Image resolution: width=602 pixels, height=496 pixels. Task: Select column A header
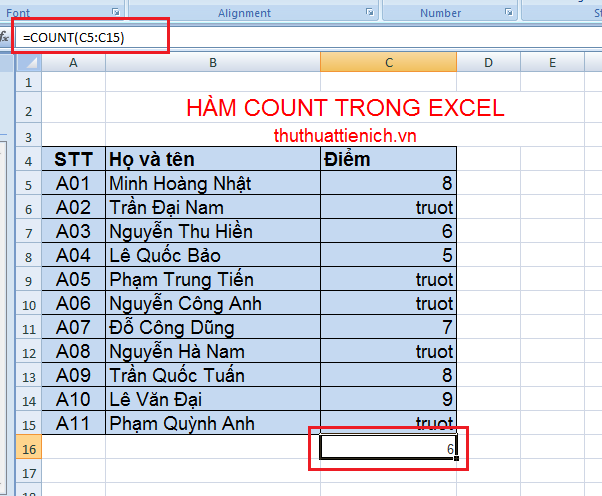[x=74, y=62]
